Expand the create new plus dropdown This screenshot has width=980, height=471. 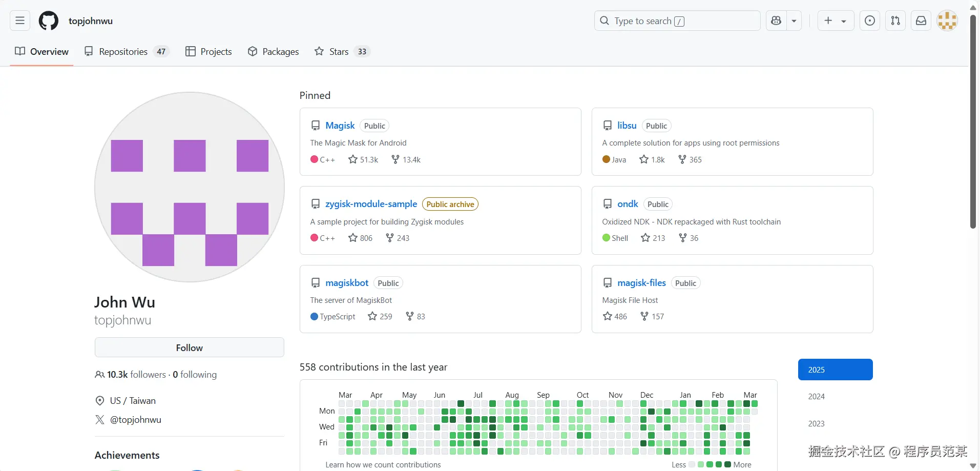point(835,21)
